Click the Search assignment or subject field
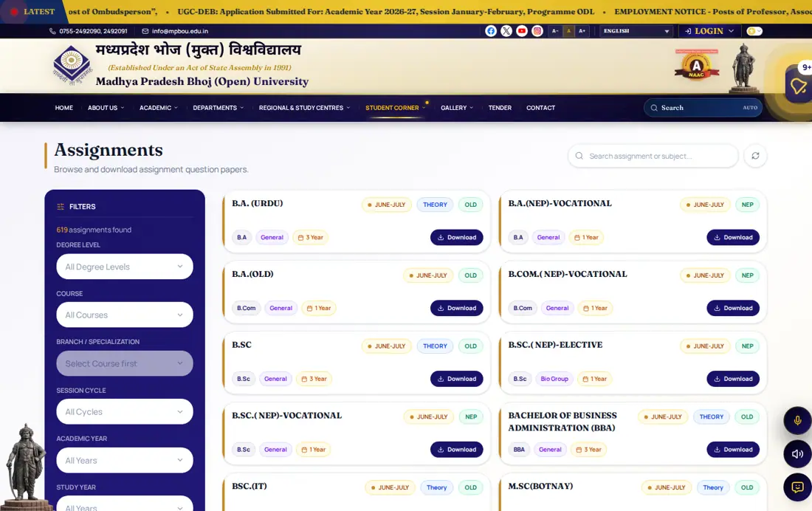The height and width of the screenshot is (511, 812). pos(653,156)
